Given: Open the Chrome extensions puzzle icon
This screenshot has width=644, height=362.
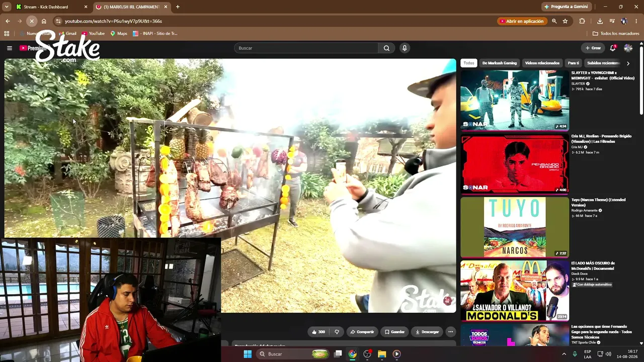Looking at the screenshot, I should click(582, 21).
